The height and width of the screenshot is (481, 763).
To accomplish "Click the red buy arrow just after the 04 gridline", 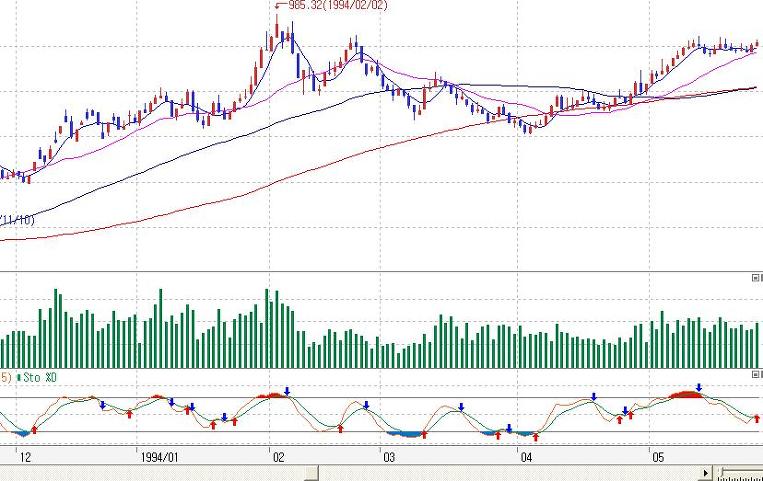I will point(536,437).
